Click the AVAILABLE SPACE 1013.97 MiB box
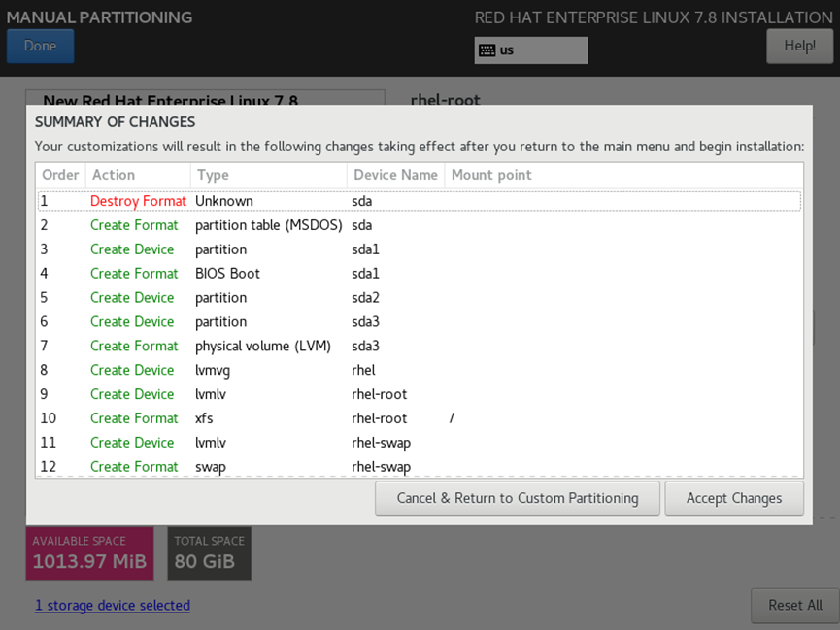Viewport: 840px width, 630px height. tap(89, 554)
